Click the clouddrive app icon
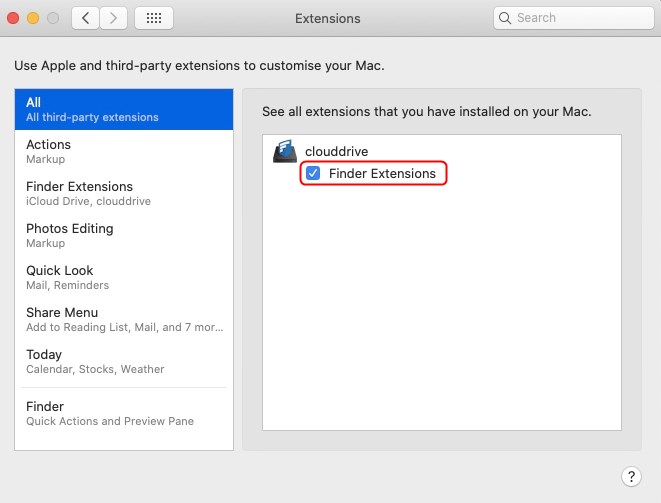The width and height of the screenshot is (661, 503). pyautogui.click(x=284, y=153)
